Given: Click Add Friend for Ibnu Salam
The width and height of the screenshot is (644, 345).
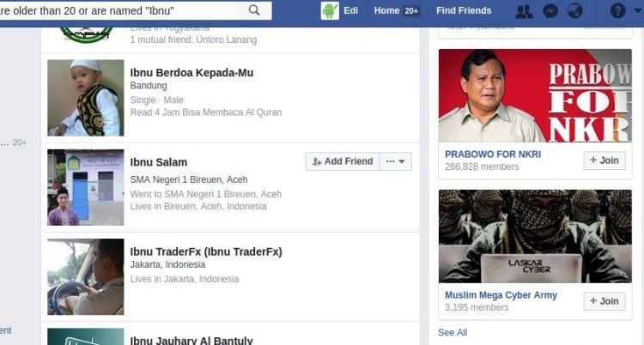Looking at the screenshot, I should 343,161.
